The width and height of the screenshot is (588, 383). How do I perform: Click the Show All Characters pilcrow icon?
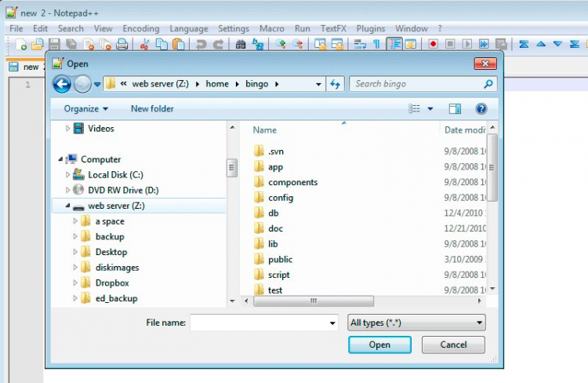376,44
